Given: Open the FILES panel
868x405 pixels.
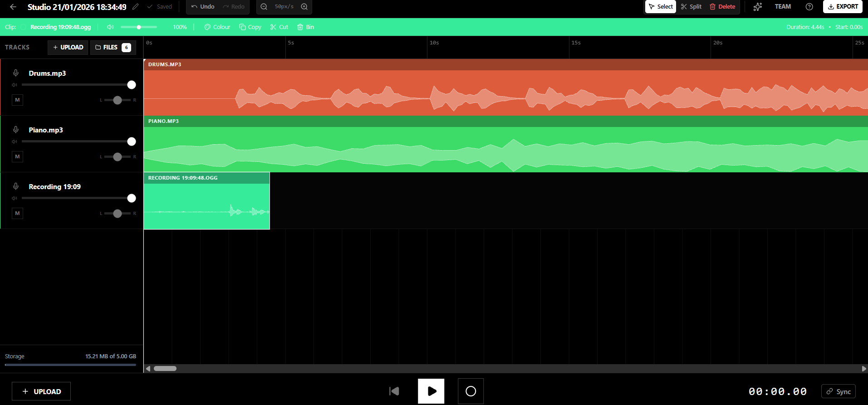Looking at the screenshot, I should pos(113,47).
